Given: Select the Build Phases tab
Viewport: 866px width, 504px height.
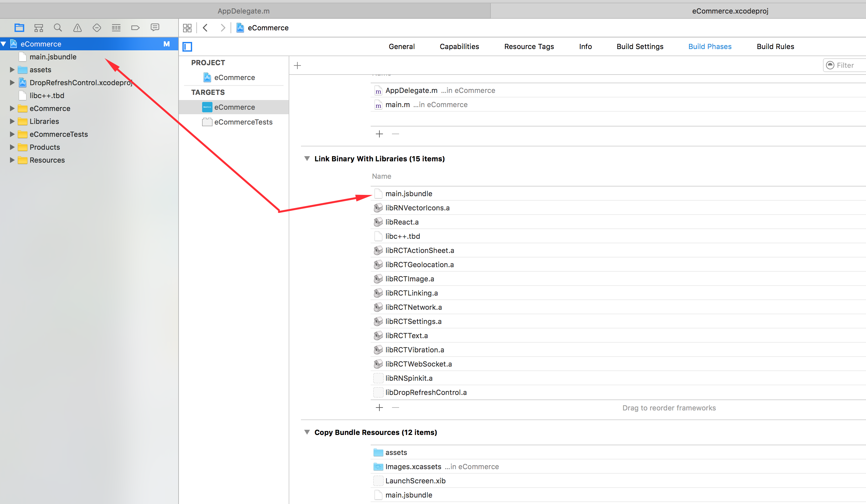Looking at the screenshot, I should click(x=710, y=46).
